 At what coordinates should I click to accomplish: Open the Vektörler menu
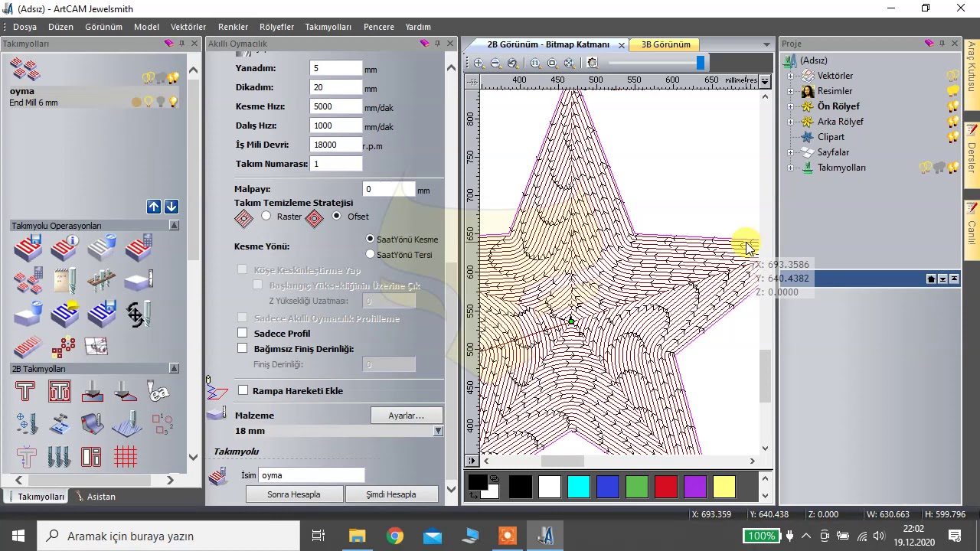click(x=188, y=27)
